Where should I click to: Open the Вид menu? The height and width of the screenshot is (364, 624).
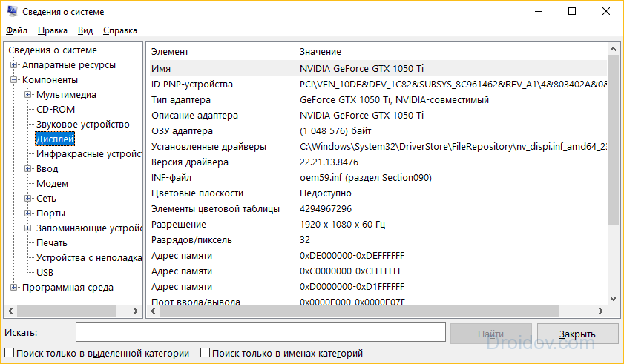[x=85, y=30]
